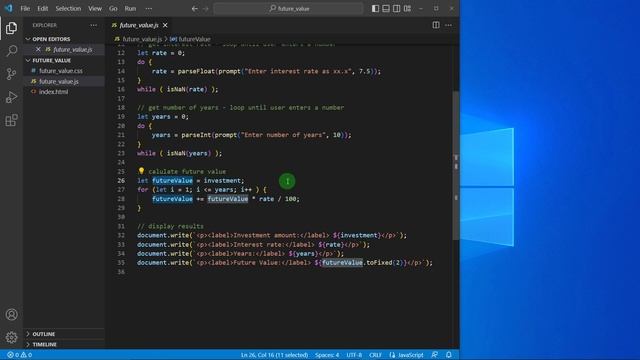Close future_value.js in Open Editors list
The height and width of the screenshot is (360, 640).
point(38,49)
